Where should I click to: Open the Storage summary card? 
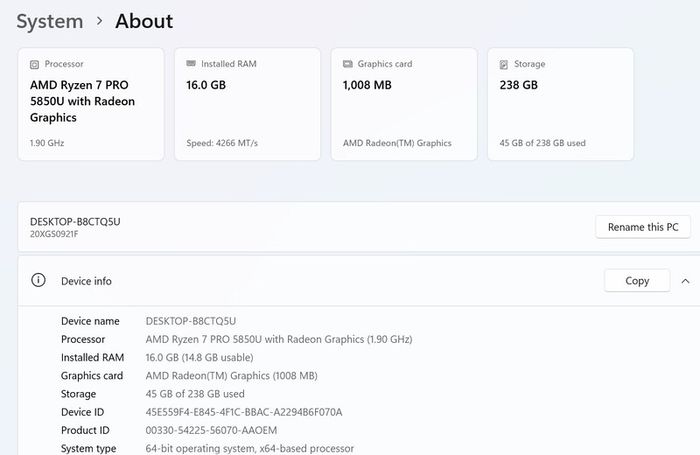pyautogui.click(x=560, y=104)
